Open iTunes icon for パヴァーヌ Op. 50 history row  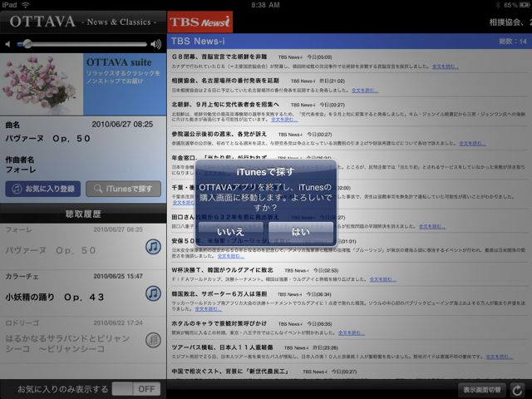tap(153, 247)
